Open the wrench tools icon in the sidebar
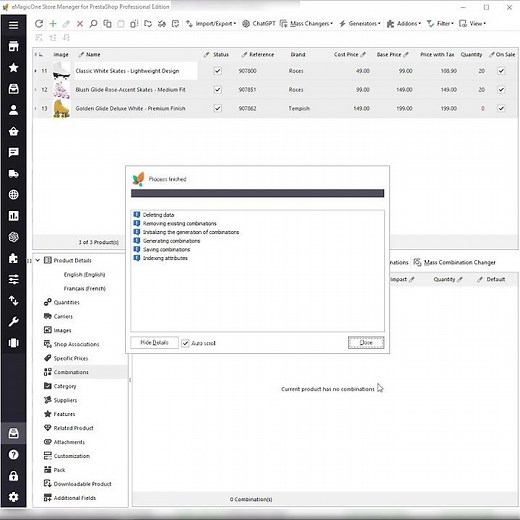 [x=14, y=322]
